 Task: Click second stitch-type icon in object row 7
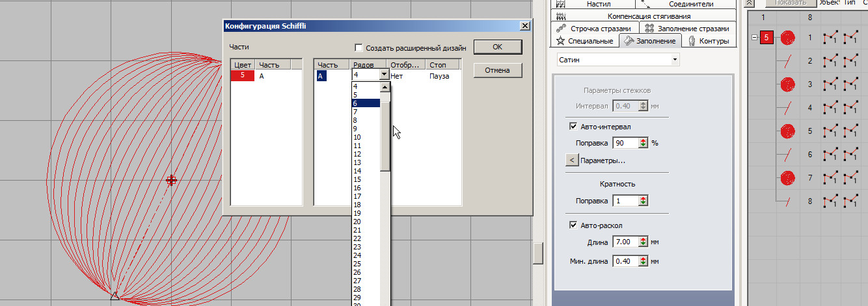(850, 178)
